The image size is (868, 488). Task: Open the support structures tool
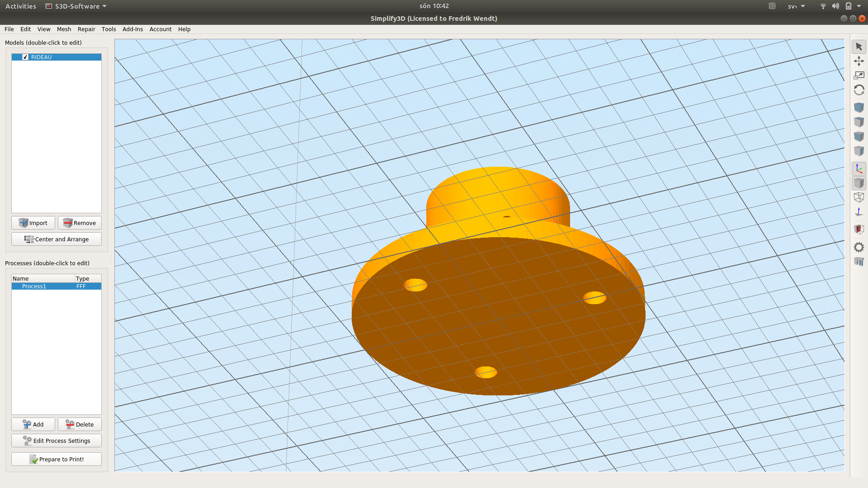859,262
